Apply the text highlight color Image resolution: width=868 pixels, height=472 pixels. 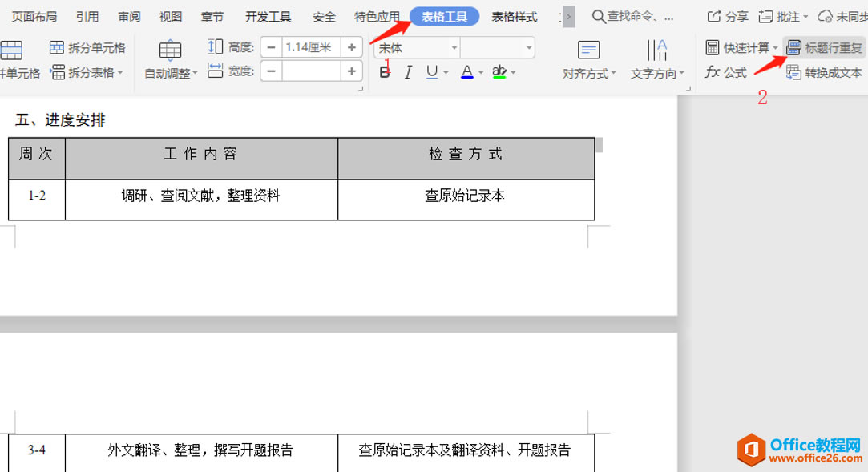(x=499, y=72)
